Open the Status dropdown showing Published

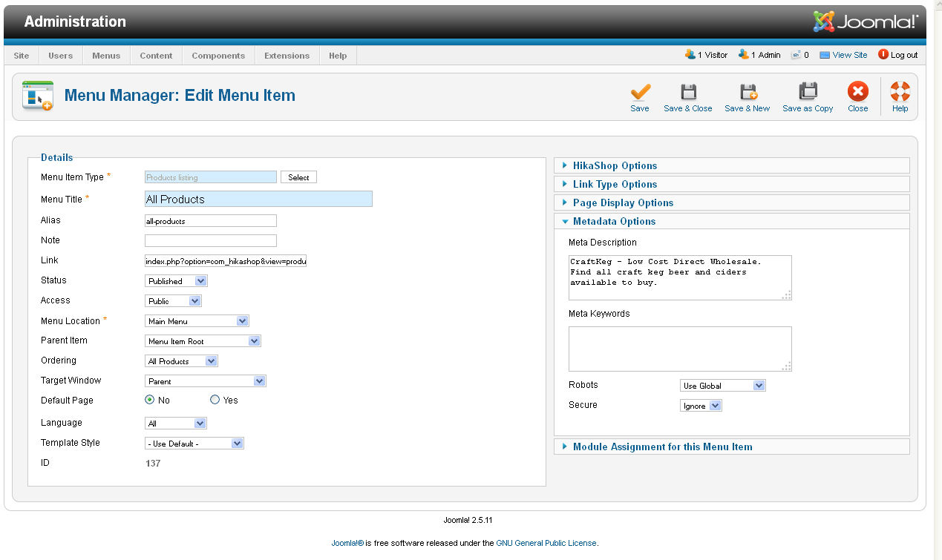coord(176,281)
